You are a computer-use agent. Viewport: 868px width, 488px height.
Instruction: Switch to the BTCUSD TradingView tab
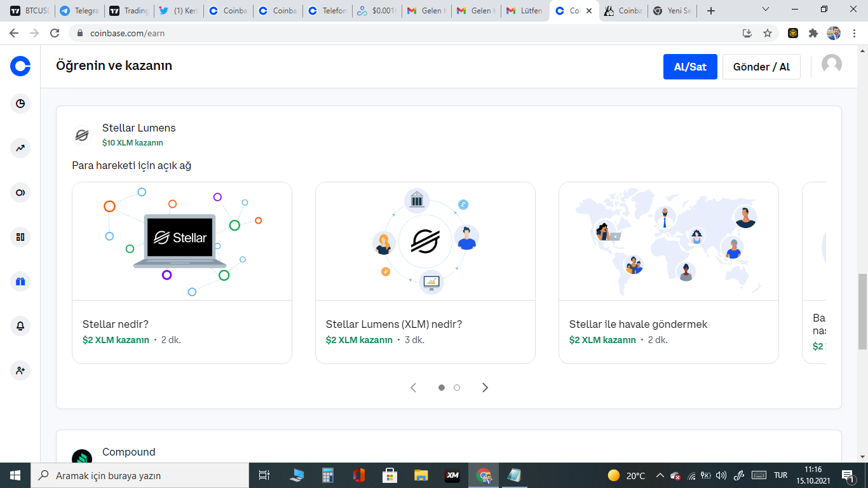(29, 11)
